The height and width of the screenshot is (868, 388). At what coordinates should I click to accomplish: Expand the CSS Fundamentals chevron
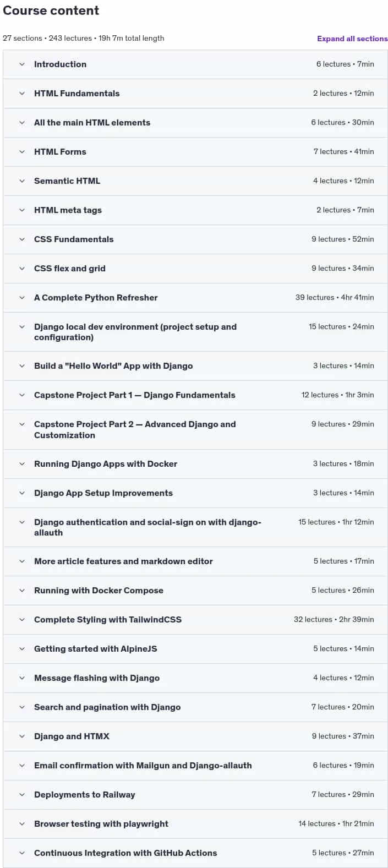point(22,239)
